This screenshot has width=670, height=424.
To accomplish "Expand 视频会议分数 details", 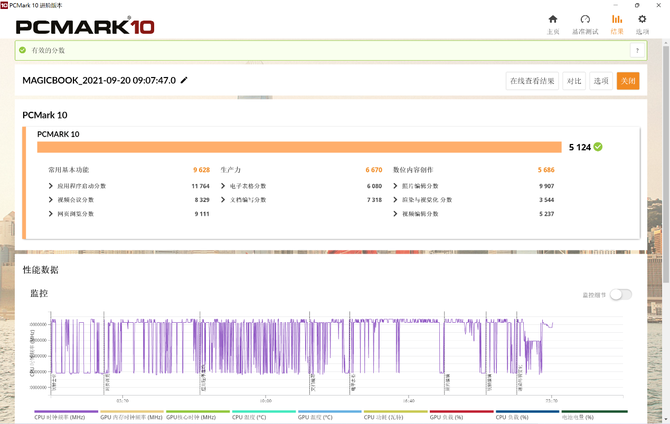I will [x=51, y=200].
